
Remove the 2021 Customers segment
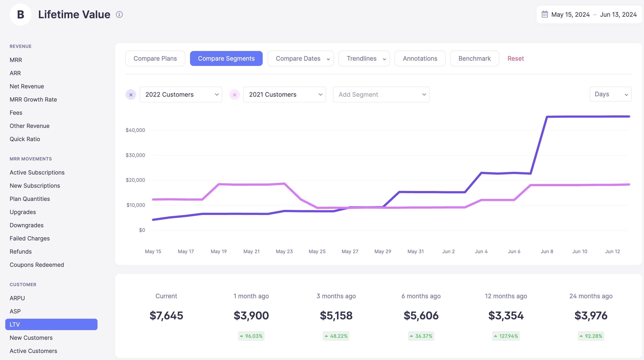click(235, 94)
